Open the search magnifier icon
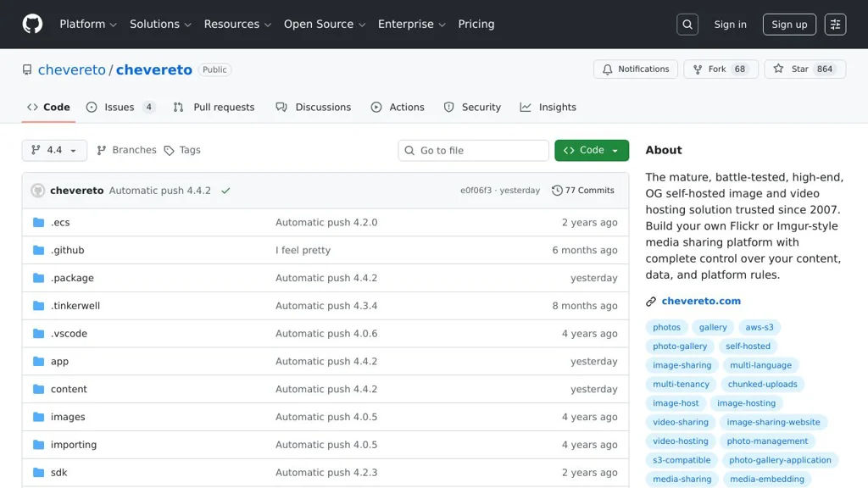 pyautogui.click(x=687, y=25)
